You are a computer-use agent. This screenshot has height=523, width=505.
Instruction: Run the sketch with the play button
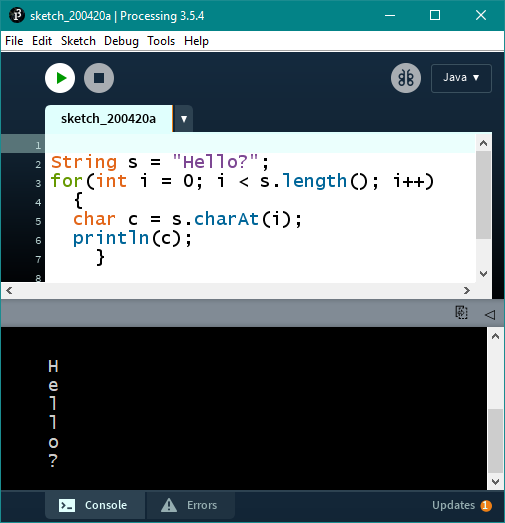click(x=60, y=78)
